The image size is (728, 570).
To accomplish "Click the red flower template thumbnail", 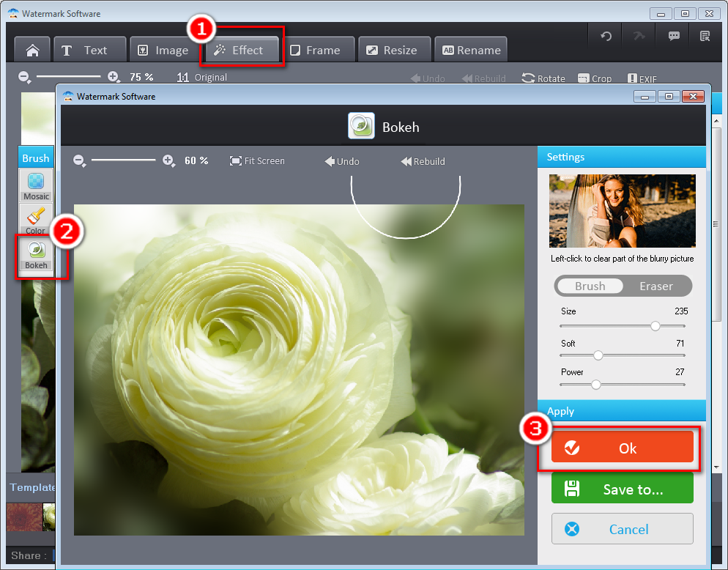I will point(24,517).
